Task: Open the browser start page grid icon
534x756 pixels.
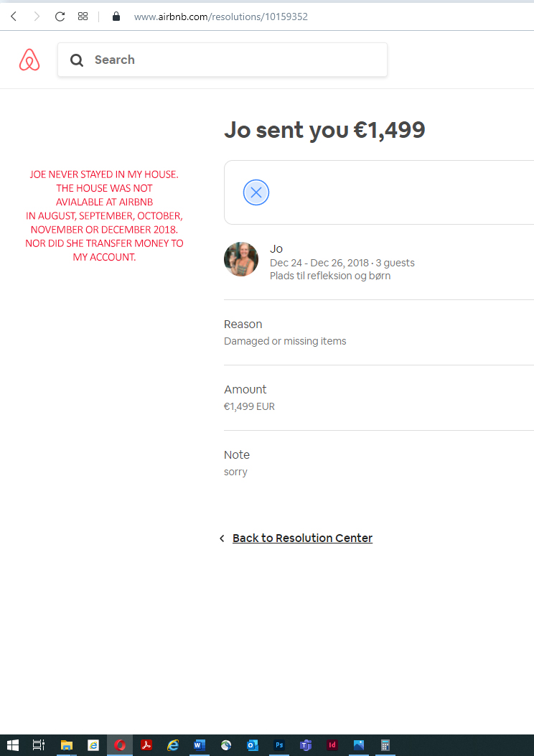Action: click(x=83, y=16)
